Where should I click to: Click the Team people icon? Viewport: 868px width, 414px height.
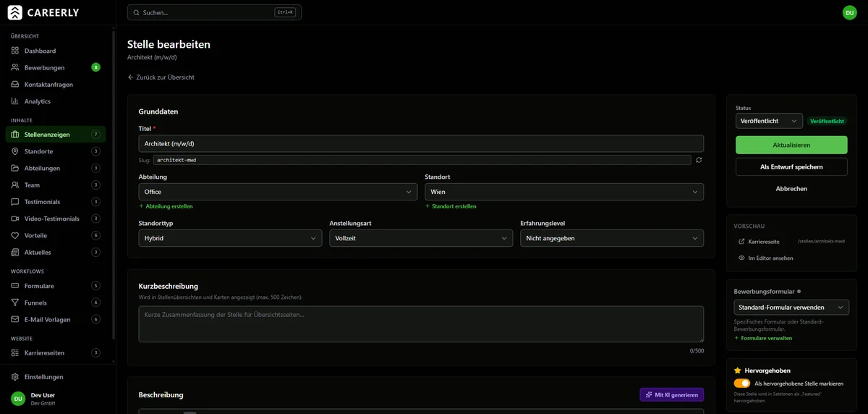(15, 185)
